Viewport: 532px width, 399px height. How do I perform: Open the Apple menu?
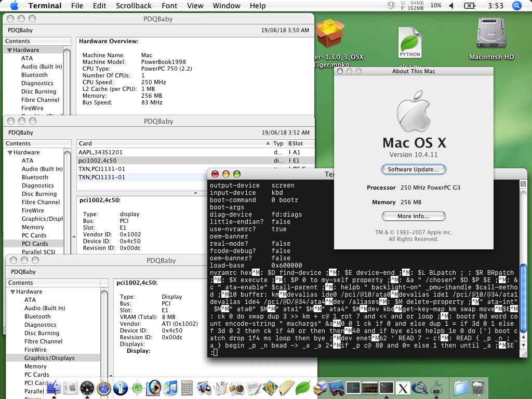pyautogui.click(x=14, y=6)
